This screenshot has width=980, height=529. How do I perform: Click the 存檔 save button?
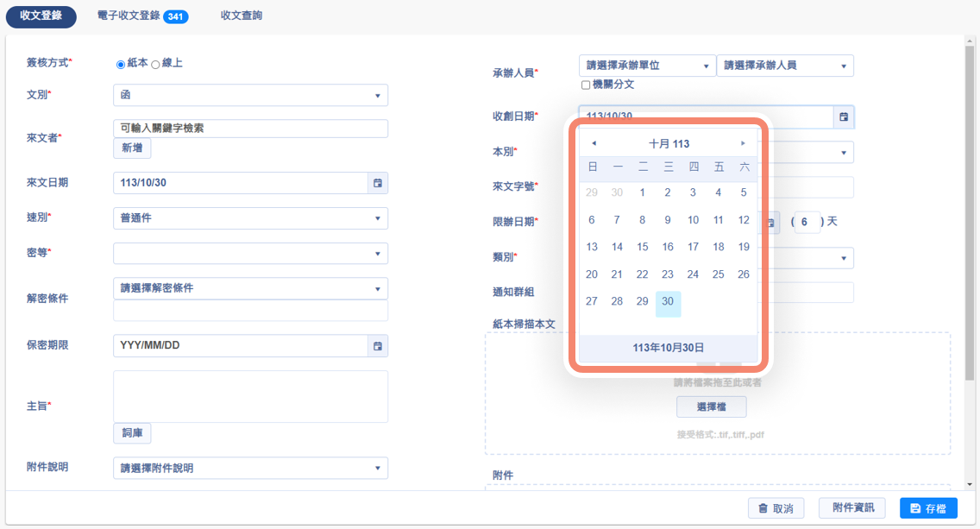click(x=927, y=508)
